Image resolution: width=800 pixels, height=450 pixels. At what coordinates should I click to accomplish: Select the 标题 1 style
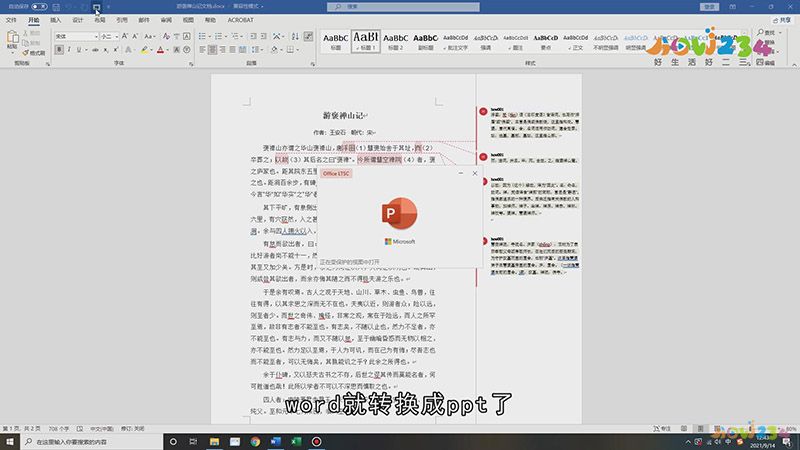coord(366,41)
